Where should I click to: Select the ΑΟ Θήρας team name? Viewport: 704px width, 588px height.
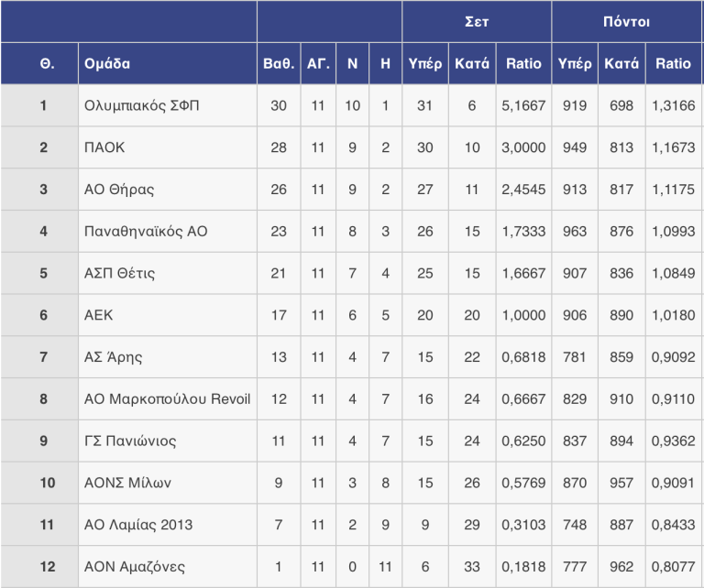coord(119,190)
